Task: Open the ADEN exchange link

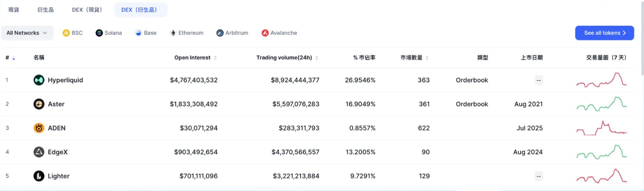Action: pos(57,128)
